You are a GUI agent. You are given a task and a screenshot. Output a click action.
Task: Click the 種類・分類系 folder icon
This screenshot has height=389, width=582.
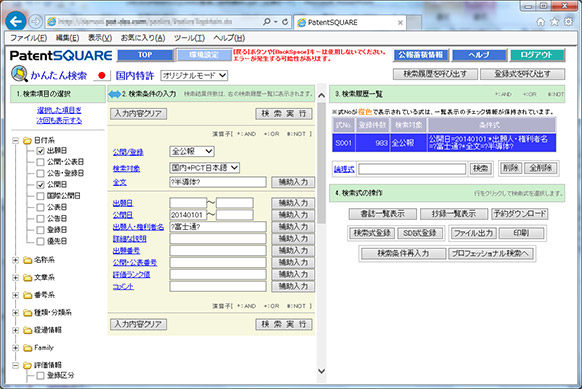pyautogui.click(x=27, y=313)
